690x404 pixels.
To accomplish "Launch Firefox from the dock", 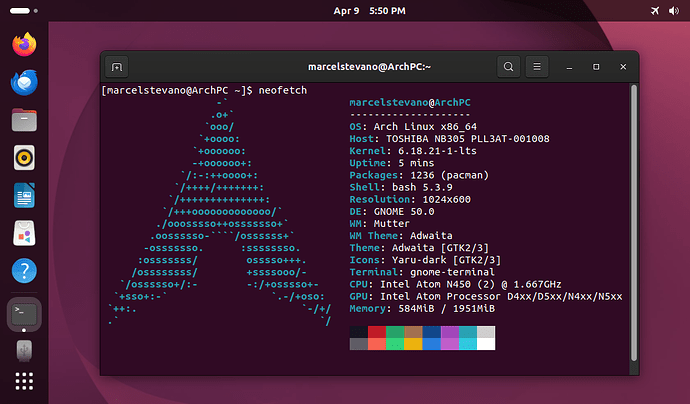I will coord(24,44).
